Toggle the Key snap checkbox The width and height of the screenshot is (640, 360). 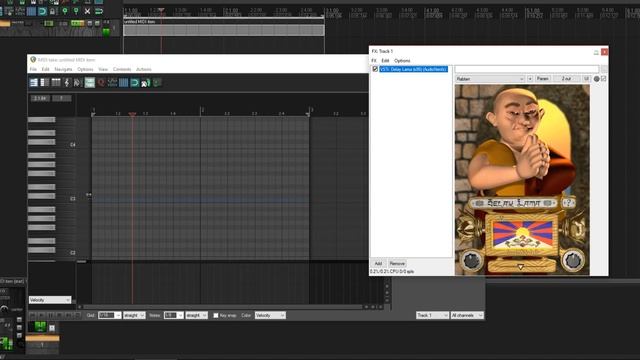pos(216,316)
